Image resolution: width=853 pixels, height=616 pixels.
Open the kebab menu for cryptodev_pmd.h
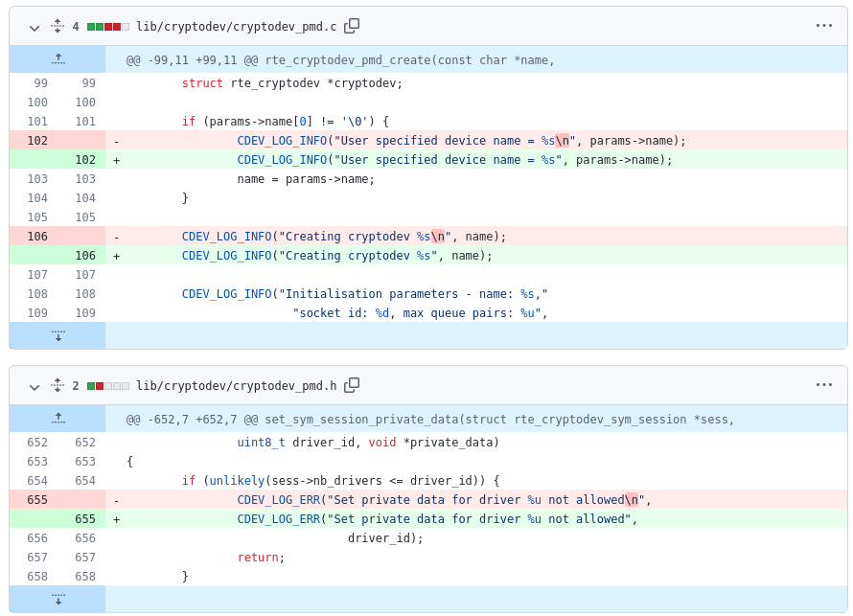pyautogui.click(x=823, y=385)
